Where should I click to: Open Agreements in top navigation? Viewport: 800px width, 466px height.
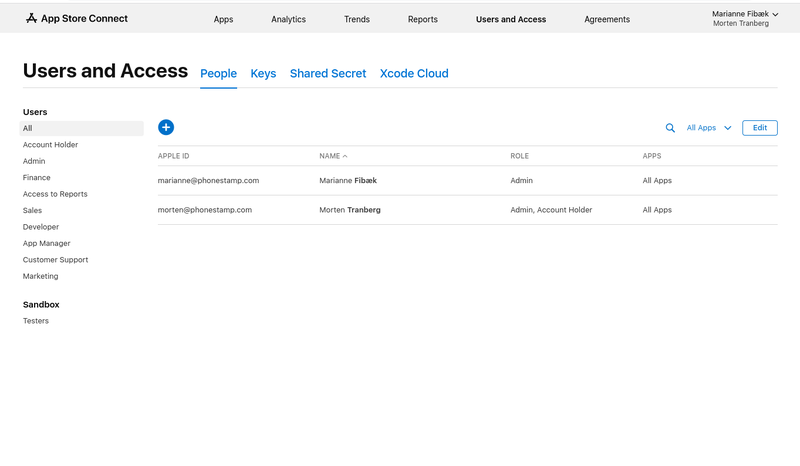pos(607,19)
